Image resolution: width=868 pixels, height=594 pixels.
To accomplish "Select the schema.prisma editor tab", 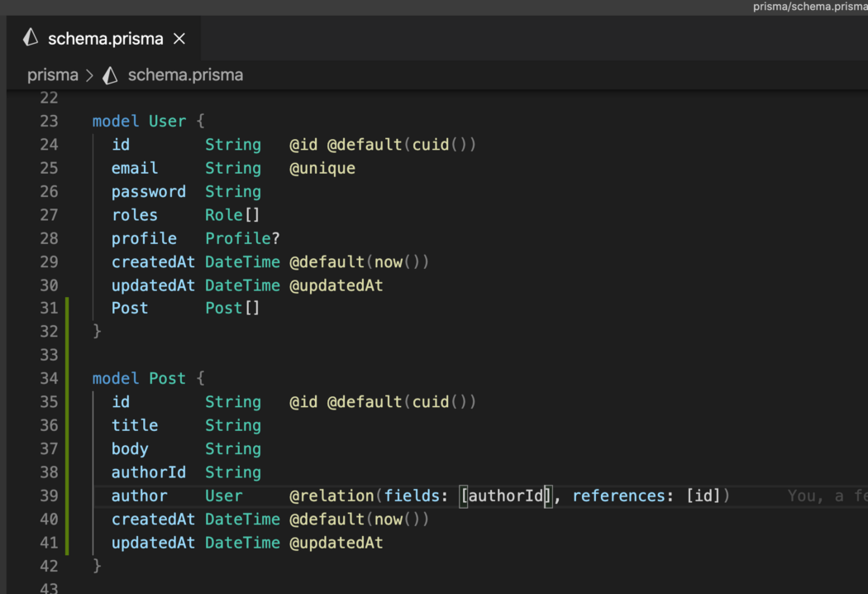I will tap(104, 38).
